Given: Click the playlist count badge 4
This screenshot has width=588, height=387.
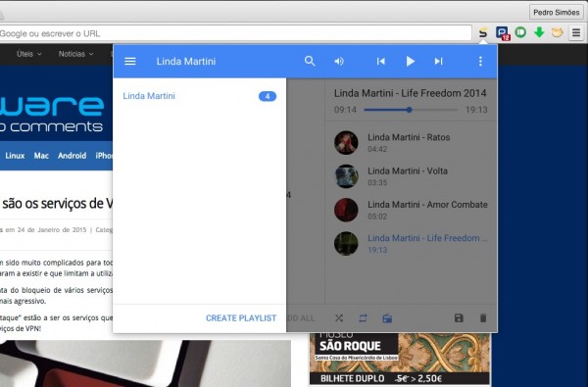Looking at the screenshot, I should coord(268,96).
